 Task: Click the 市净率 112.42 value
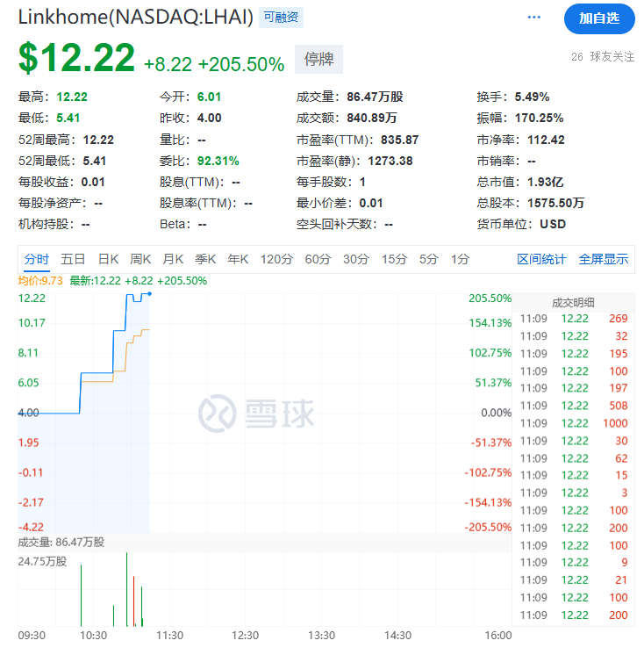pyautogui.click(x=546, y=140)
